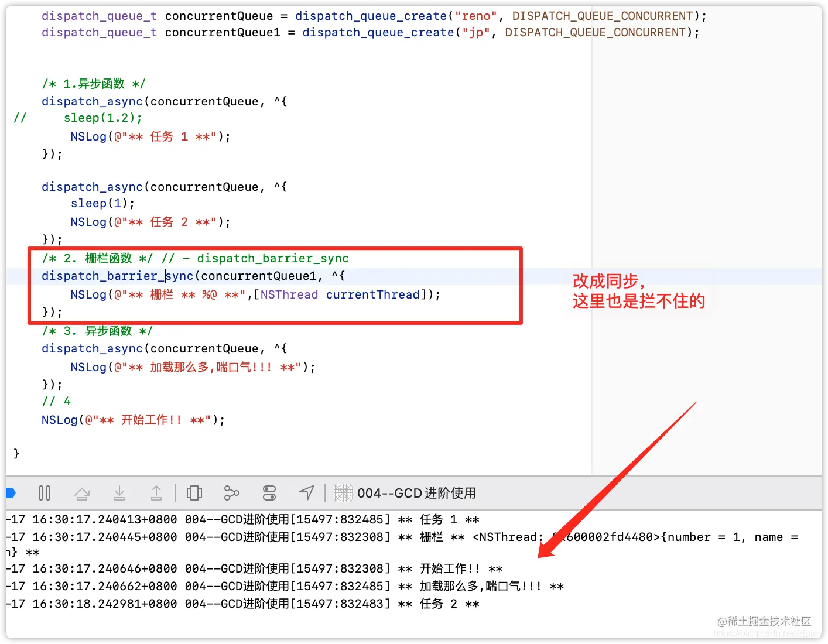This screenshot has width=828, height=644.
Task: Click the final closing brace of the method
Action: point(16,454)
